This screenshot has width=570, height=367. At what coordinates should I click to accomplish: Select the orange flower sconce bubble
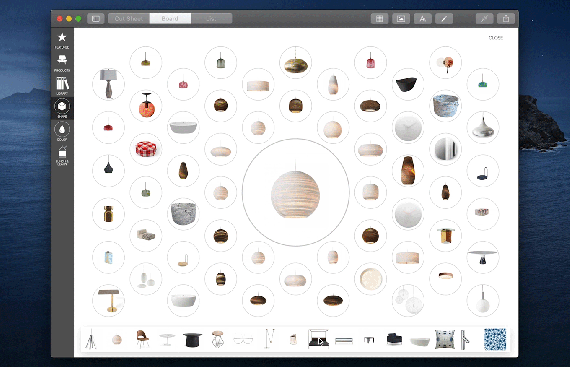pyautogui.click(x=445, y=62)
